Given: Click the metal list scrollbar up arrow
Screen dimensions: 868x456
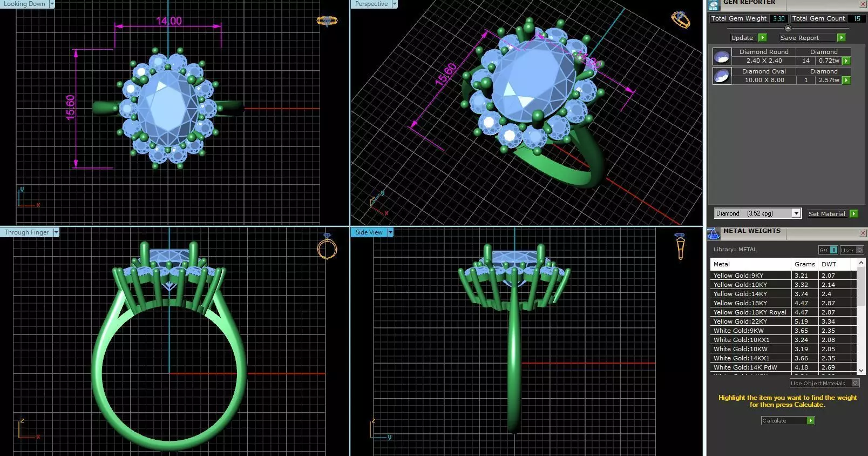Looking at the screenshot, I should point(861,263).
